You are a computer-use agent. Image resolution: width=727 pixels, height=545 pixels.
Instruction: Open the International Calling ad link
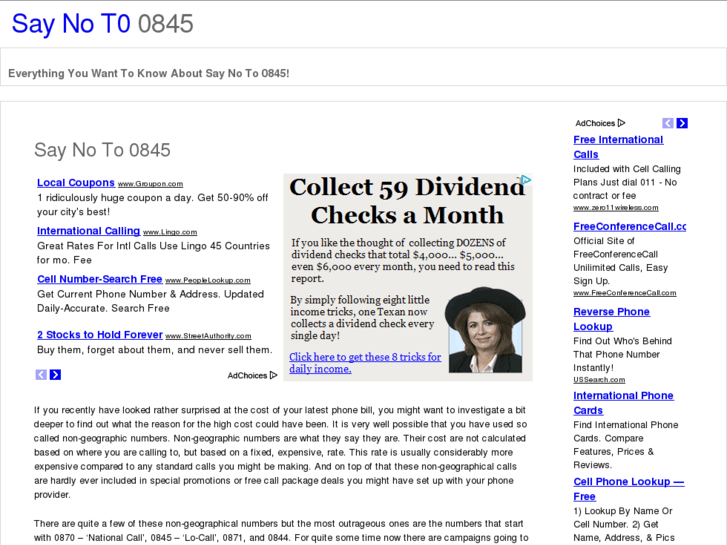(x=89, y=231)
